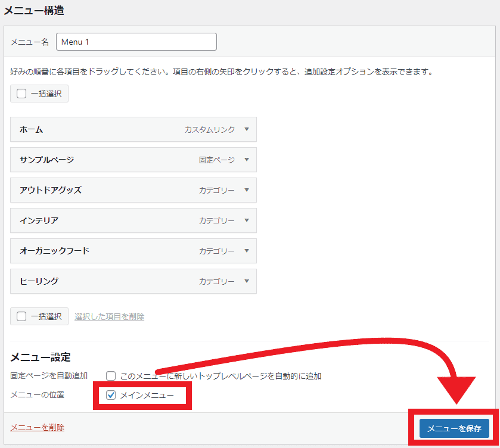
Task: Toggle the top 一括選択 checkbox
Action: pos(21,94)
